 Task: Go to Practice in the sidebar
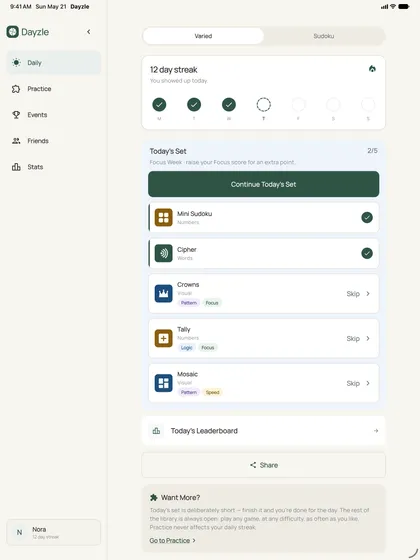tap(54, 89)
